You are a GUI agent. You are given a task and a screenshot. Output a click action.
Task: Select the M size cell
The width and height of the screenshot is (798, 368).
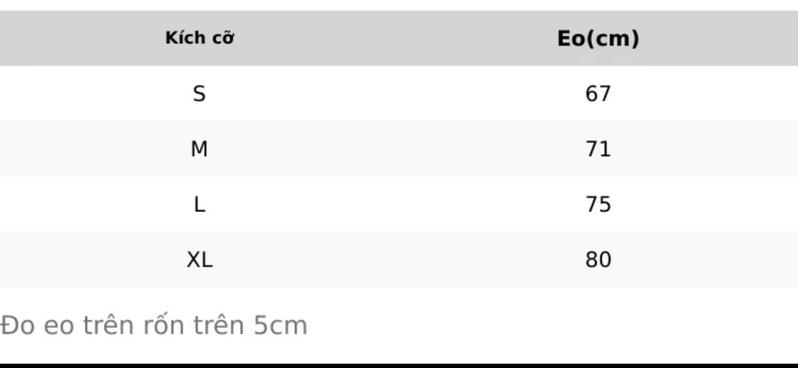coord(199,149)
